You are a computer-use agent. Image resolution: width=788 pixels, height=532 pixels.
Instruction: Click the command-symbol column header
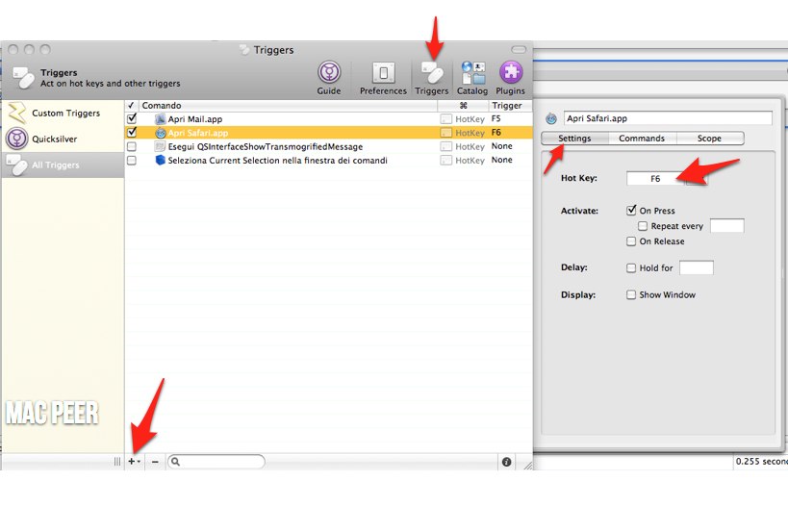coord(464,106)
